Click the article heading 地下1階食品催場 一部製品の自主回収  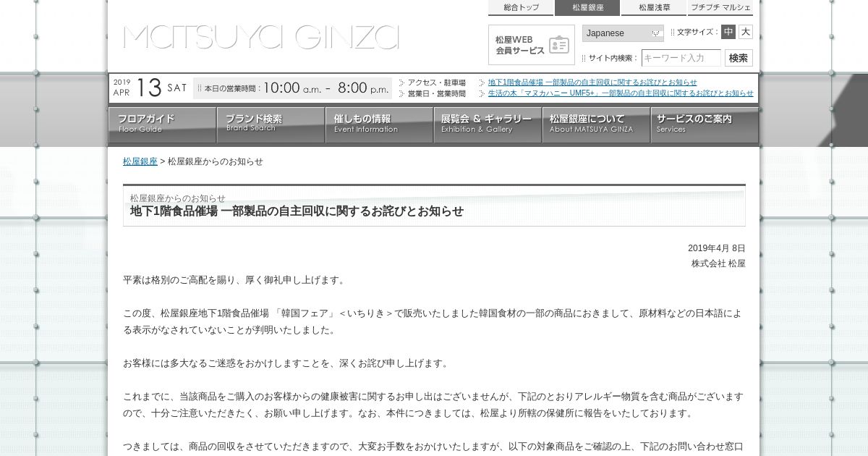297,211
